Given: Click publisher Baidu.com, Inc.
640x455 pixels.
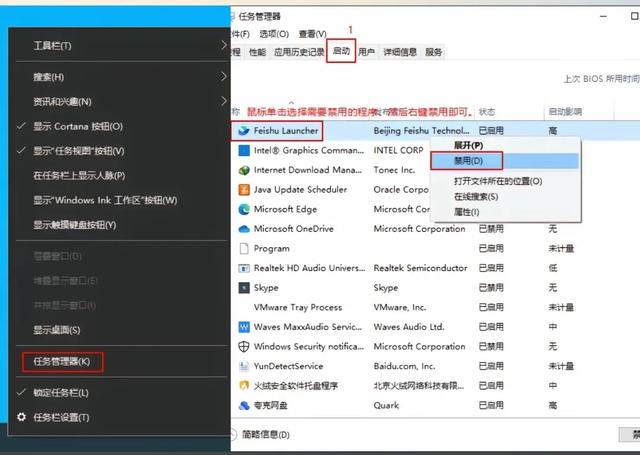Looking at the screenshot, I should 404,366.
